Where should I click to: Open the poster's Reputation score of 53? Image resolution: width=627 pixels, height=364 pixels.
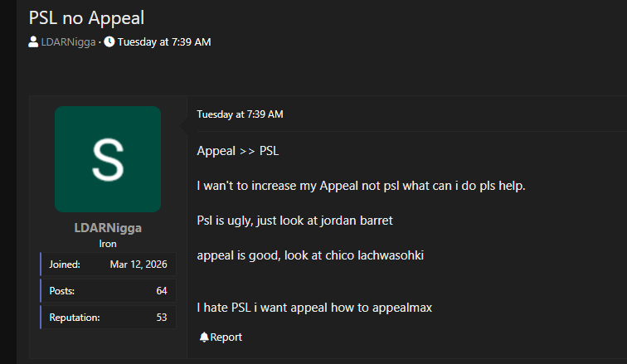[162, 318]
